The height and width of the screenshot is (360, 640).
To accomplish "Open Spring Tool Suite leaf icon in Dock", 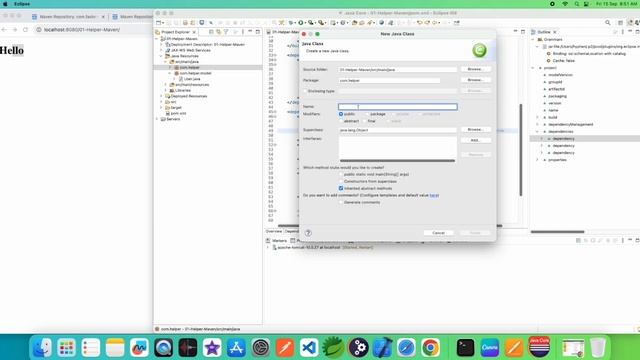I will (333, 348).
